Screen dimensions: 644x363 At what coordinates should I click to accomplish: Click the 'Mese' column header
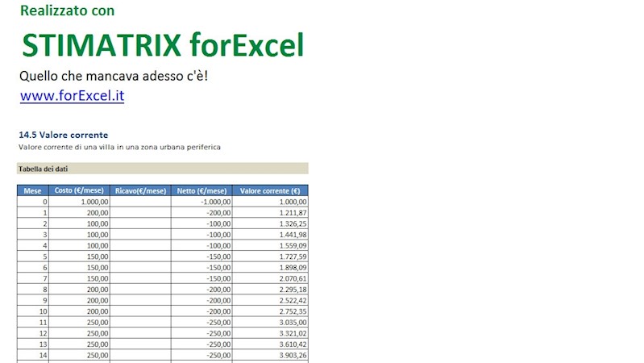click(33, 190)
